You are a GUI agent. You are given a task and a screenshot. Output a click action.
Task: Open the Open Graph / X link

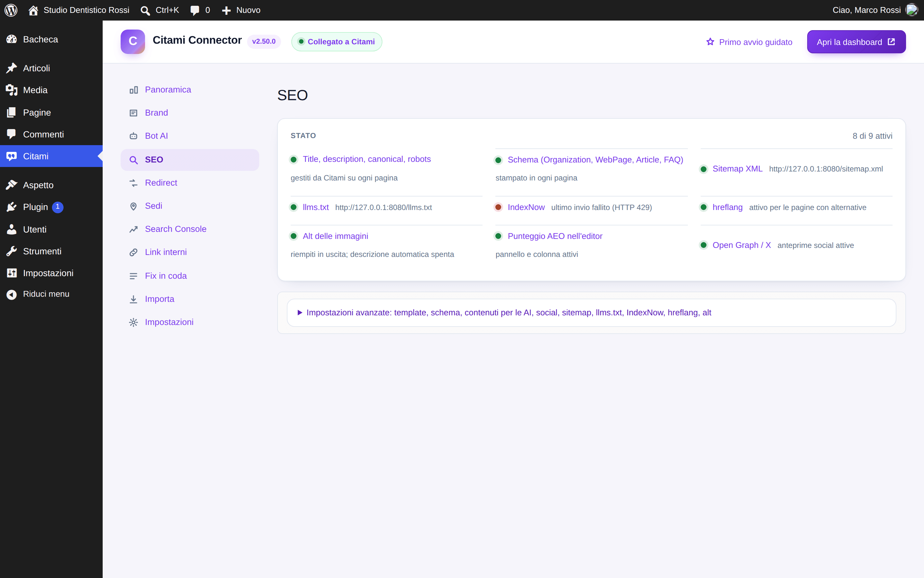(x=741, y=245)
